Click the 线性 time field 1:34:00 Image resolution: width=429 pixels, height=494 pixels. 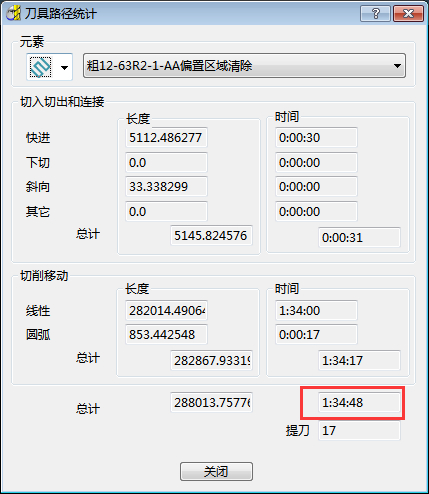click(x=316, y=310)
